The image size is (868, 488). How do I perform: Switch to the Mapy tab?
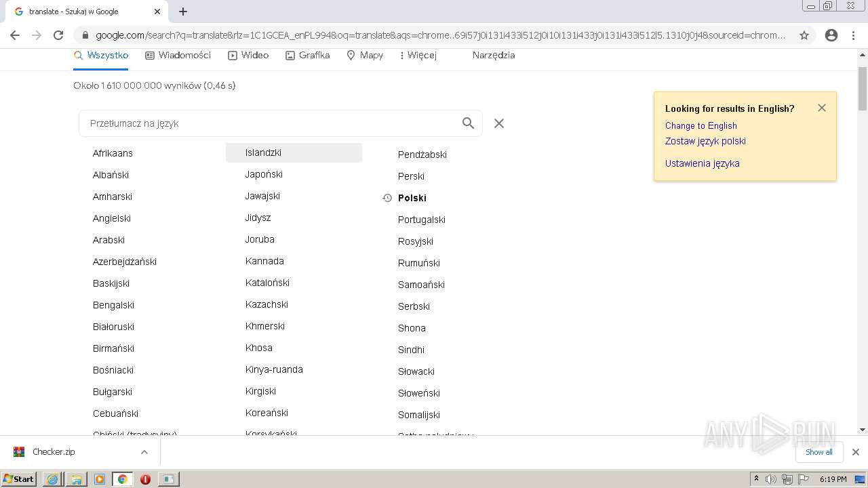tap(365, 56)
